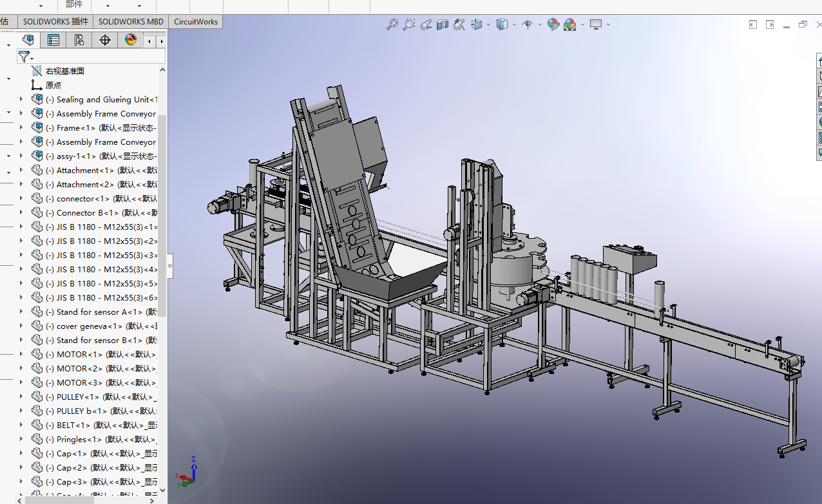Click the Display Style cube icon

pos(502,24)
